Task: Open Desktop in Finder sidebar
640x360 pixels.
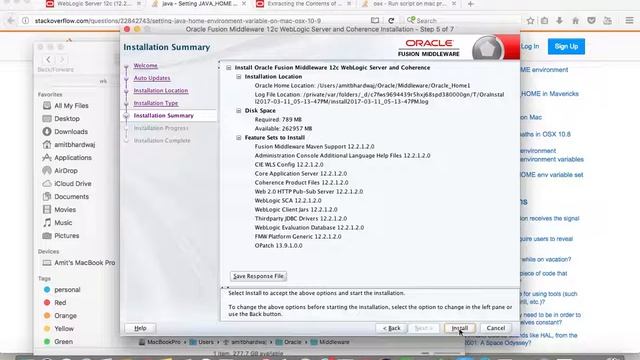Action: tap(61, 119)
